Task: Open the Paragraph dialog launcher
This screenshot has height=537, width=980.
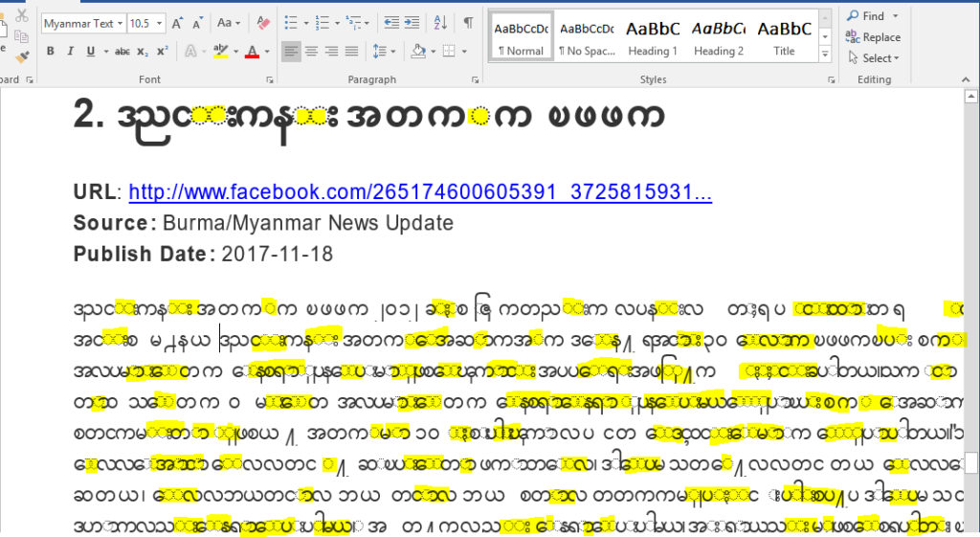Action: coord(475,80)
